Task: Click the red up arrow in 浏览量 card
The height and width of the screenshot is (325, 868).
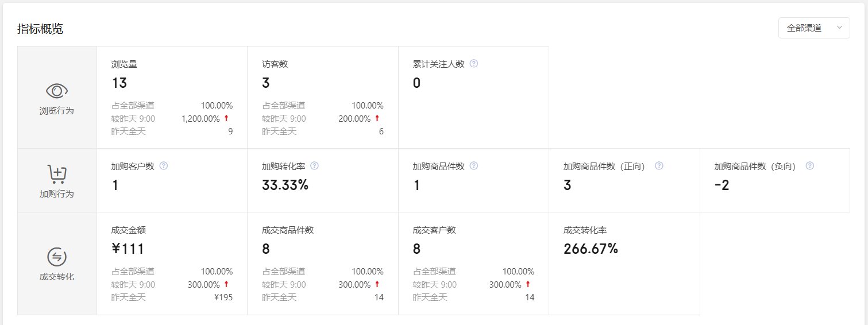Action: [x=226, y=118]
